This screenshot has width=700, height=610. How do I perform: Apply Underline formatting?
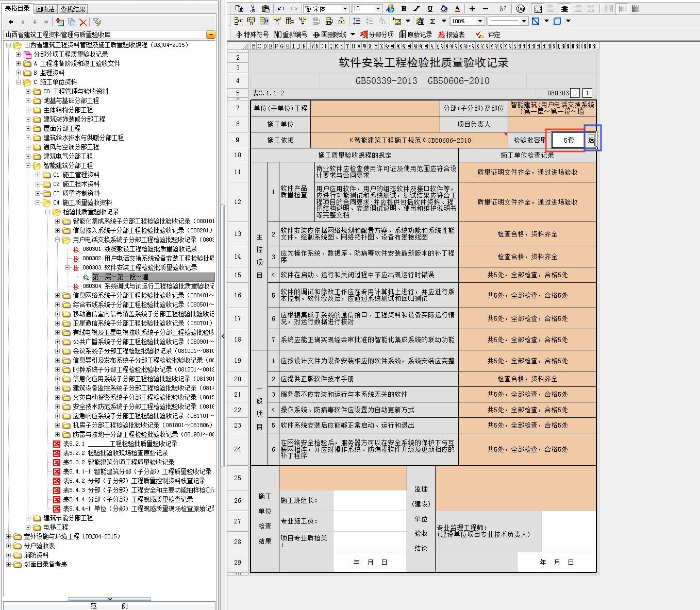click(x=430, y=8)
